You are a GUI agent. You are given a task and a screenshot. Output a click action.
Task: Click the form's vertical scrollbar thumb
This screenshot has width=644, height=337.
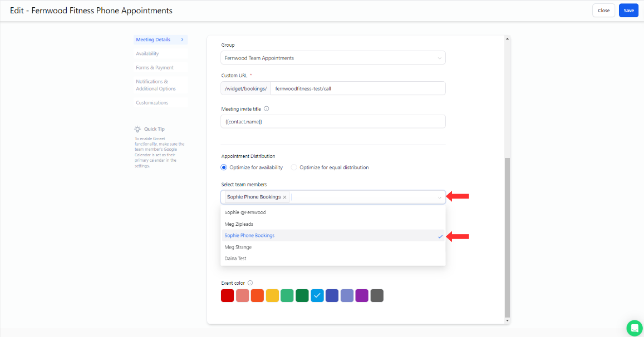507,237
